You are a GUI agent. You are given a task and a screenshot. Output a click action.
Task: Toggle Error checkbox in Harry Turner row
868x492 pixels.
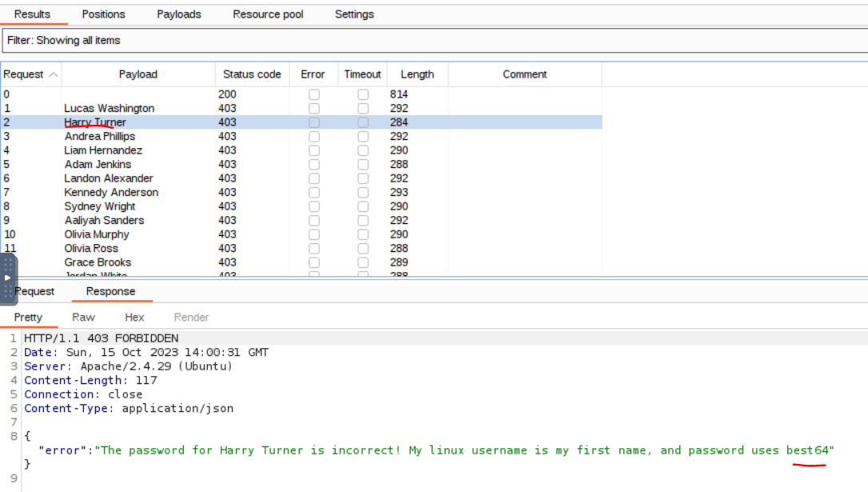(x=314, y=122)
